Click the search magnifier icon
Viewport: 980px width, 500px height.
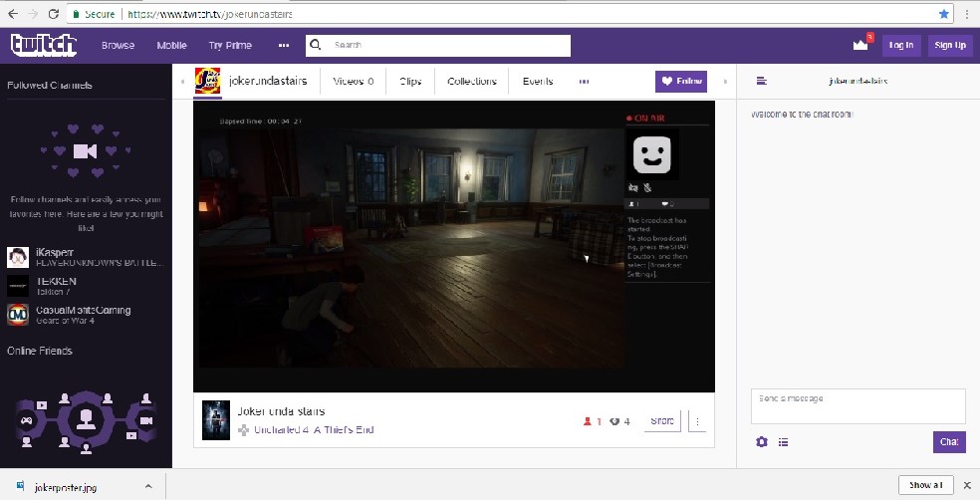316,45
